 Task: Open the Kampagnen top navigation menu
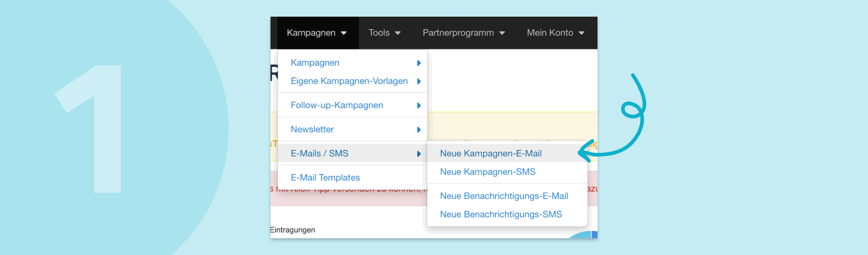click(311, 33)
